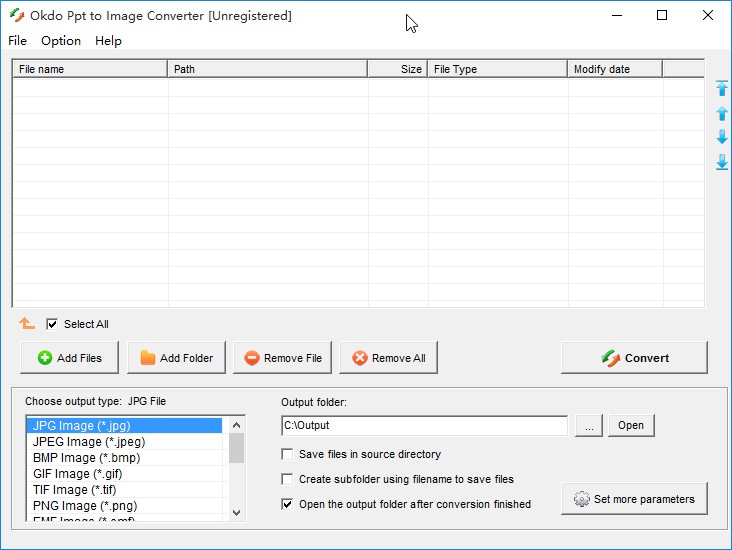
Task: Sort by Size column header
Action: pyautogui.click(x=398, y=69)
